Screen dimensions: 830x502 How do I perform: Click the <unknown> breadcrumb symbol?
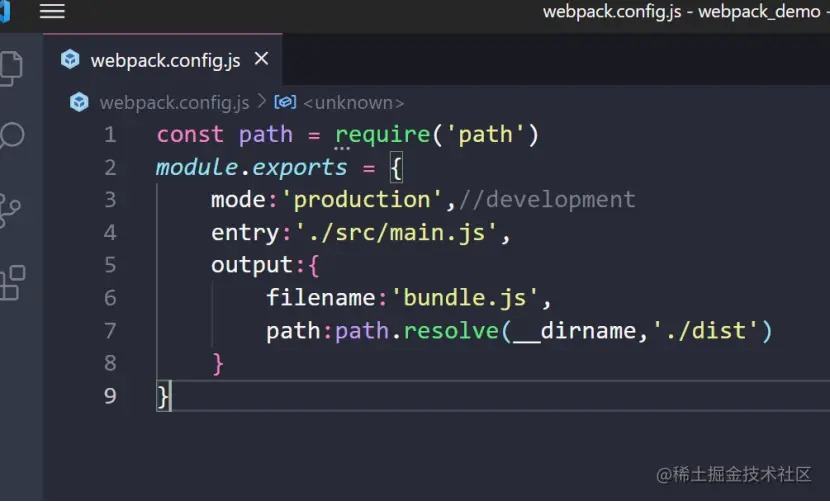(354, 103)
